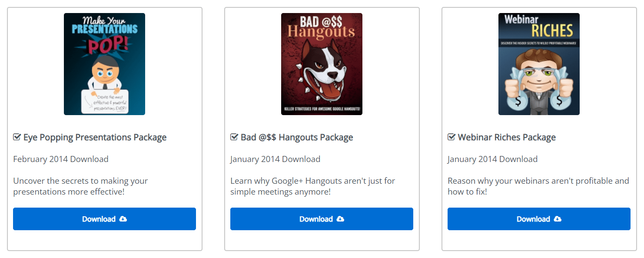Screen dimensions: 644x258
Task: Click checkmark icon beside Eye Popping Presentations Package
Action: pyautogui.click(x=17, y=137)
